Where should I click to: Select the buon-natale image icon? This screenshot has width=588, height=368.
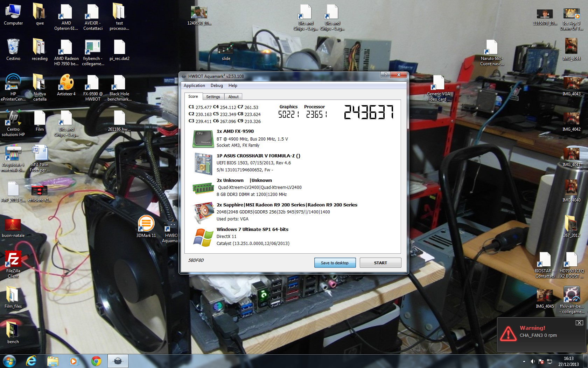(x=13, y=228)
